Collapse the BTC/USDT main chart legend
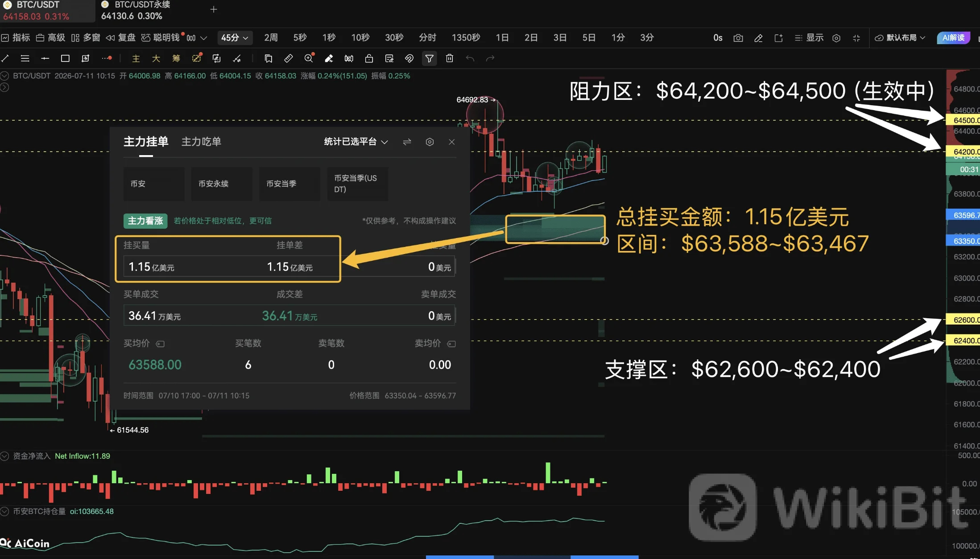This screenshot has height=559, width=980. 4,76
